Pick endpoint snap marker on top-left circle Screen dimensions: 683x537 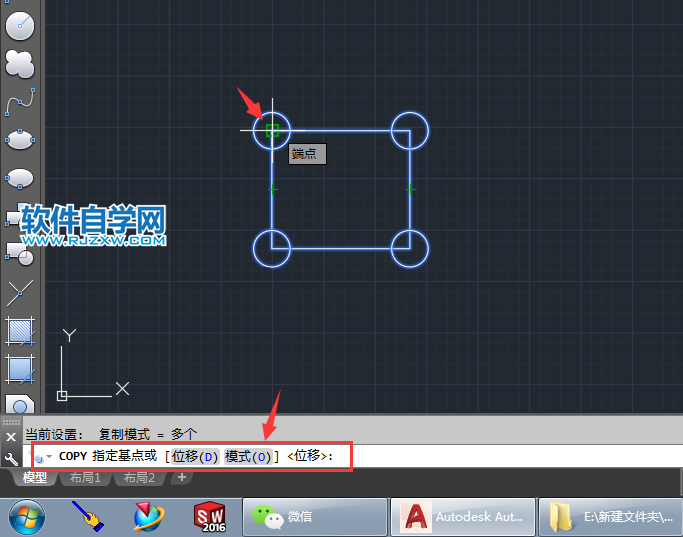pos(272,130)
